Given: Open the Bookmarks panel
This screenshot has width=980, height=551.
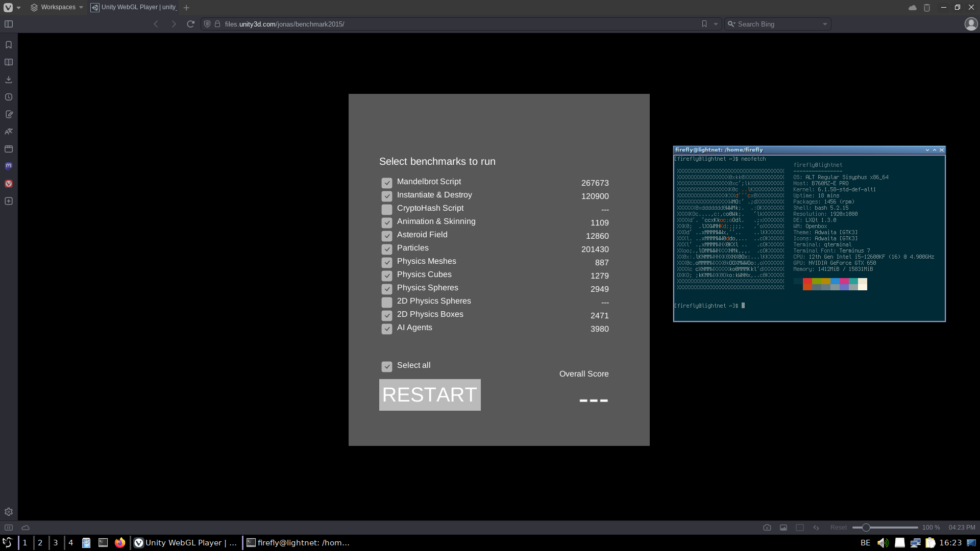Looking at the screenshot, I should coord(9,45).
